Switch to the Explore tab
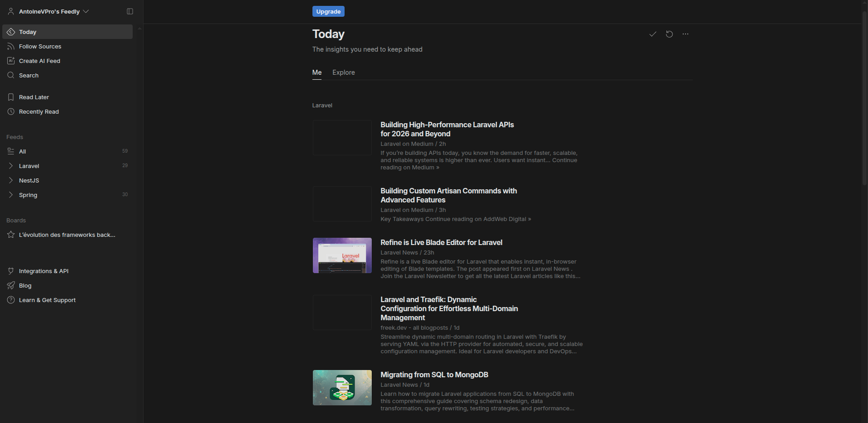Screen dimensions: 868x423 coord(343,72)
